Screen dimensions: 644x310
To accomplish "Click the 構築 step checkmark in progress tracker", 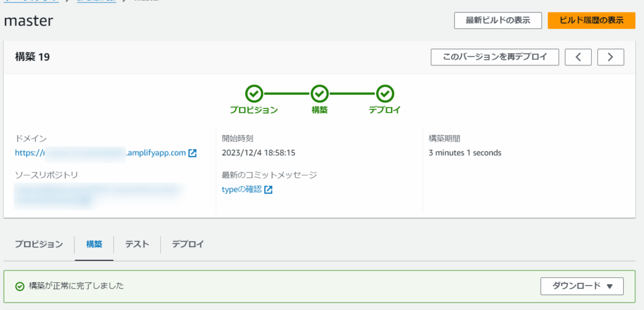I will [319, 94].
